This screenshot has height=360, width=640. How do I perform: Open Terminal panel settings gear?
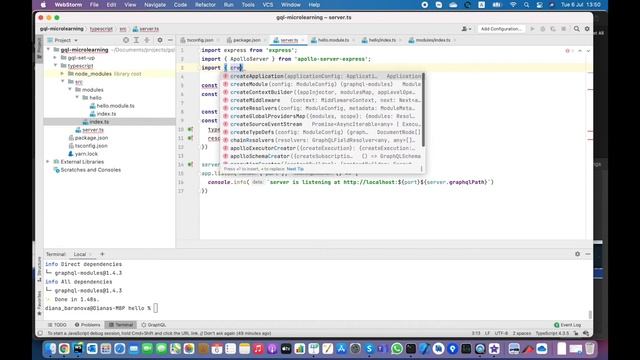577,254
